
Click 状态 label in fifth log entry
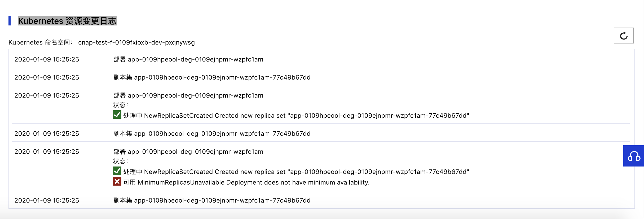121,161
